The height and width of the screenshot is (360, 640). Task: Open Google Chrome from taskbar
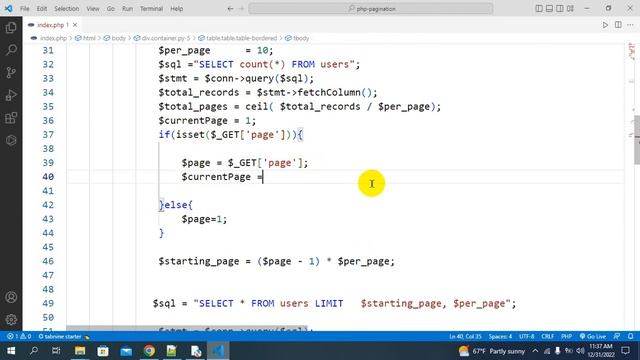[x=149, y=351]
